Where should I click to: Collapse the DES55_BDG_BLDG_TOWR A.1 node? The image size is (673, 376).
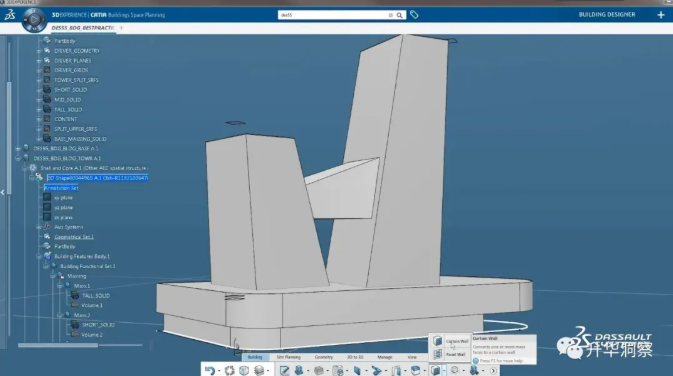pyautogui.click(x=18, y=158)
